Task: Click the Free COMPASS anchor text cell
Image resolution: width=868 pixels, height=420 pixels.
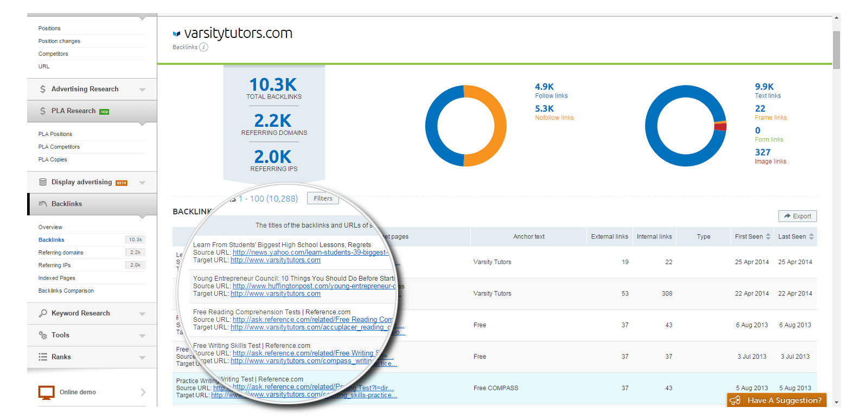Action: 496,388
